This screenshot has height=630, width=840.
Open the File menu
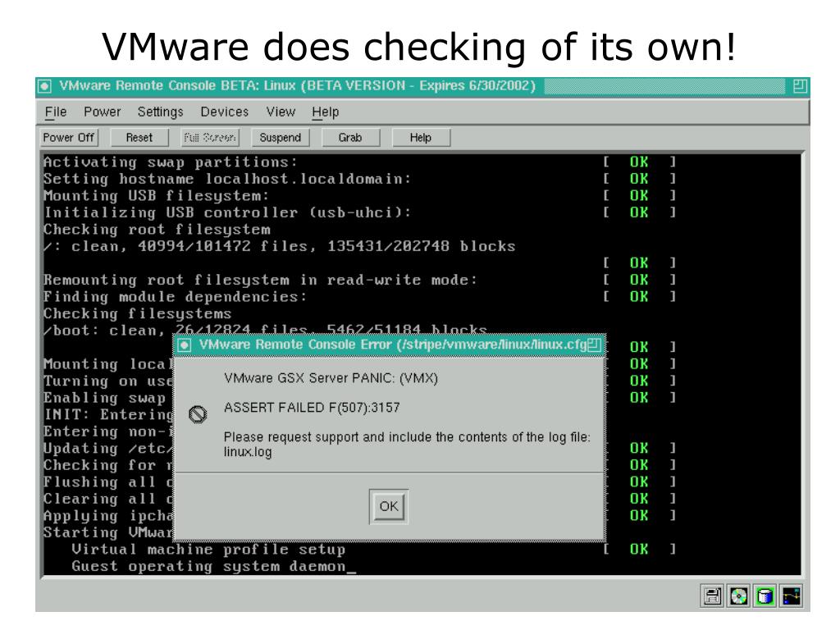pyautogui.click(x=56, y=112)
